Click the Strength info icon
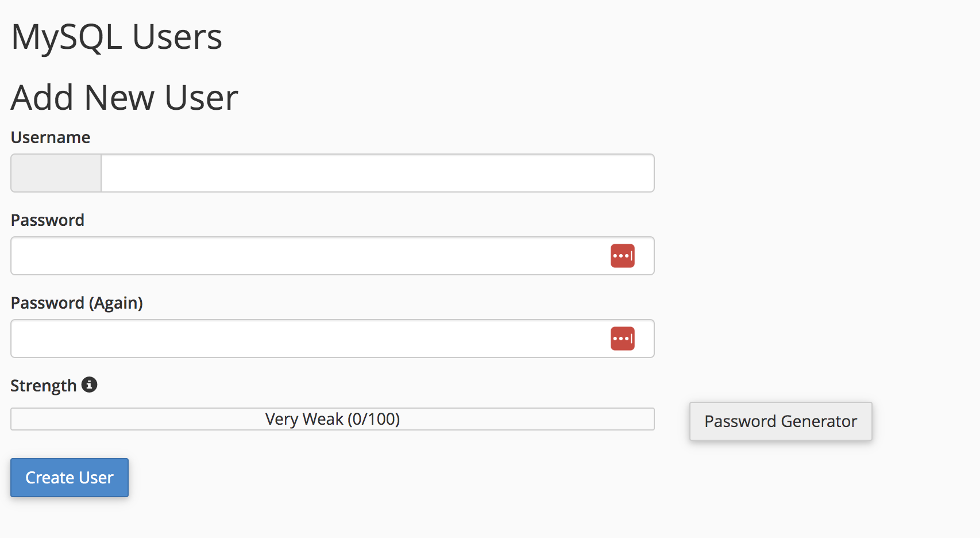This screenshot has height=538, width=980. (x=89, y=385)
